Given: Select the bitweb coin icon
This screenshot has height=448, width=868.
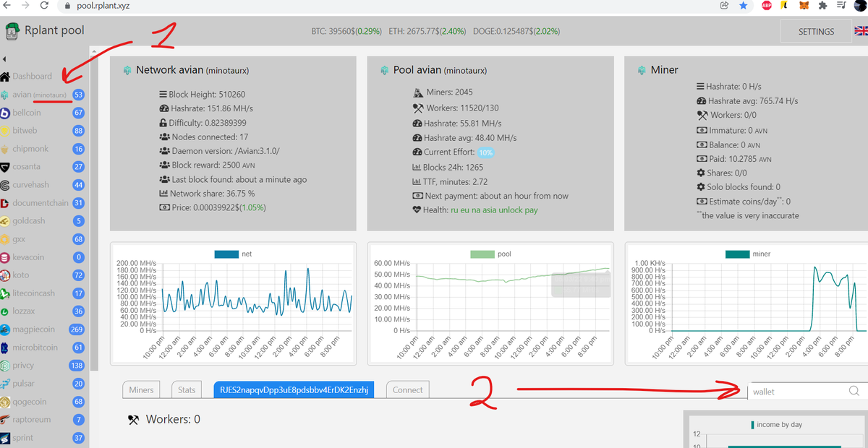Looking at the screenshot, I should (5, 131).
